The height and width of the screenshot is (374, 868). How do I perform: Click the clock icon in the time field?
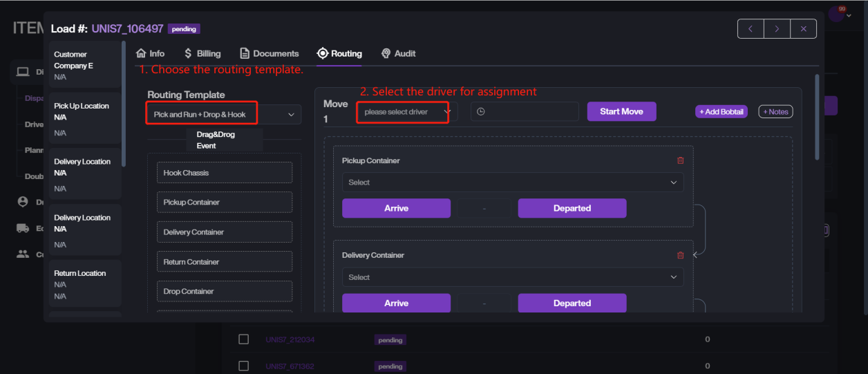[481, 112]
